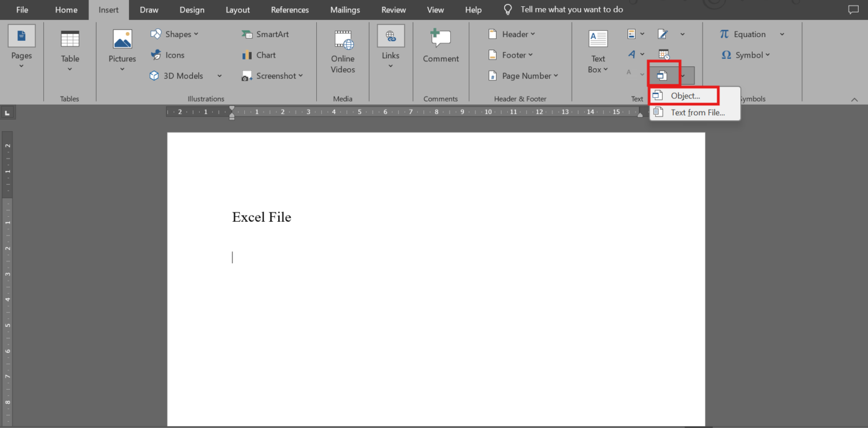868x428 pixels.
Task: Click the "Excel File" text in document
Action: coord(262,217)
